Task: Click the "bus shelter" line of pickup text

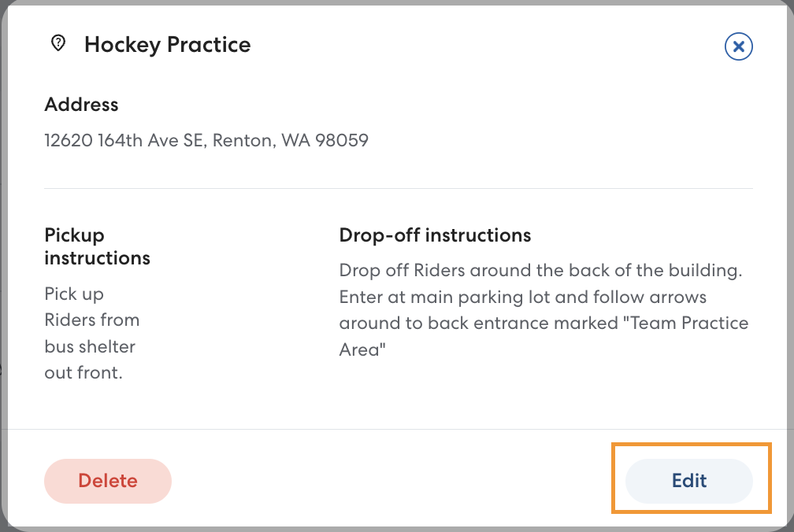Action: coord(90,346)
